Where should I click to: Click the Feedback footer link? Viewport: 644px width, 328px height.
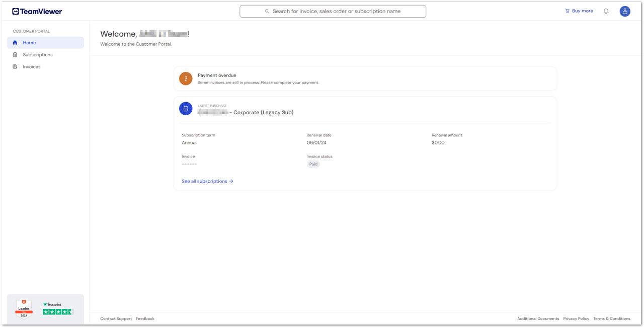[x=145, y=318]
